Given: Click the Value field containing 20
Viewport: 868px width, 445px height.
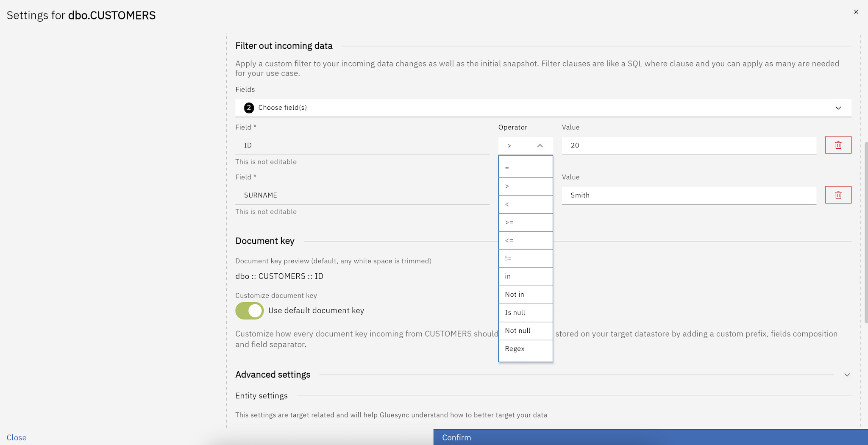Looking at the screenshot, I should (689, 145).
